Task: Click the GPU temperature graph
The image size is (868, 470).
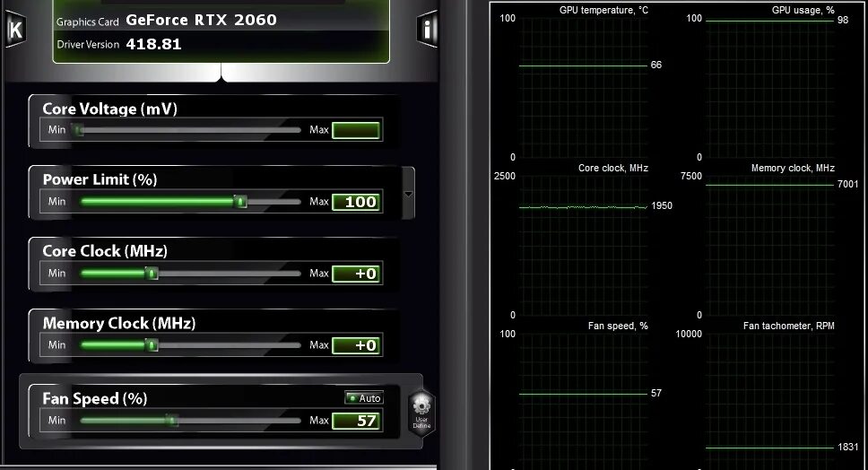Action: (x=583, y=88)
